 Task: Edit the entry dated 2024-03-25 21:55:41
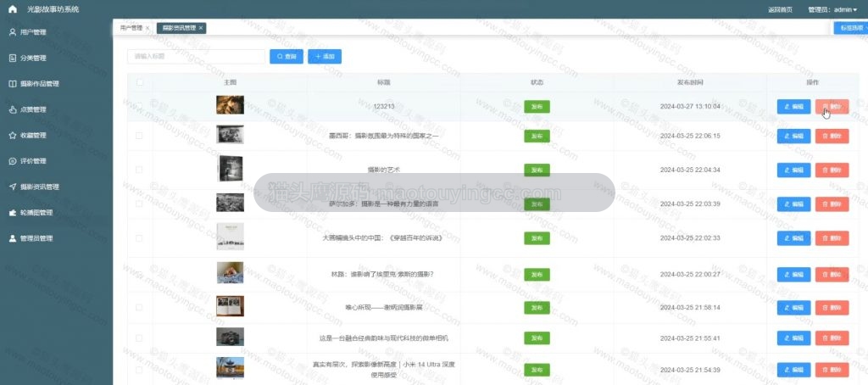(x=793, y=338)
